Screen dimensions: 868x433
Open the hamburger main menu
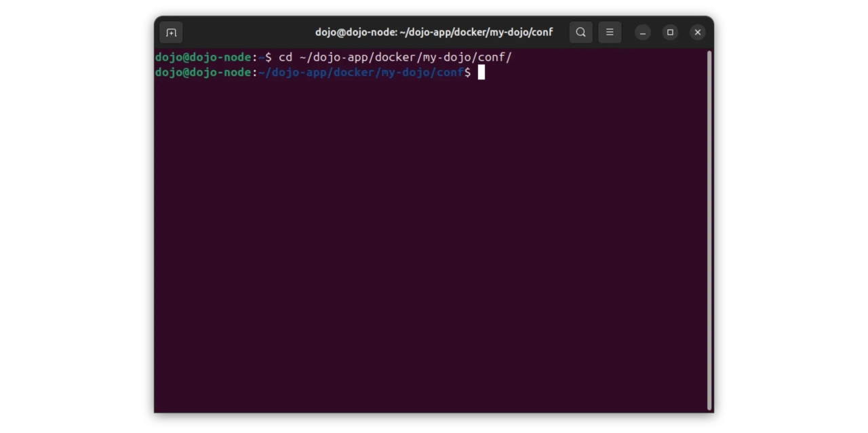pyautogui.click(x=610, y=33)
